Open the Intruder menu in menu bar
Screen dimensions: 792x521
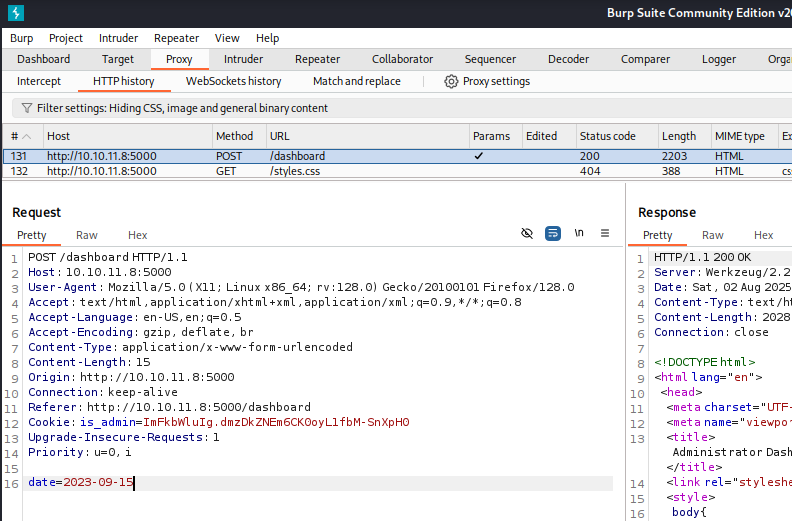tap(118, 38)
